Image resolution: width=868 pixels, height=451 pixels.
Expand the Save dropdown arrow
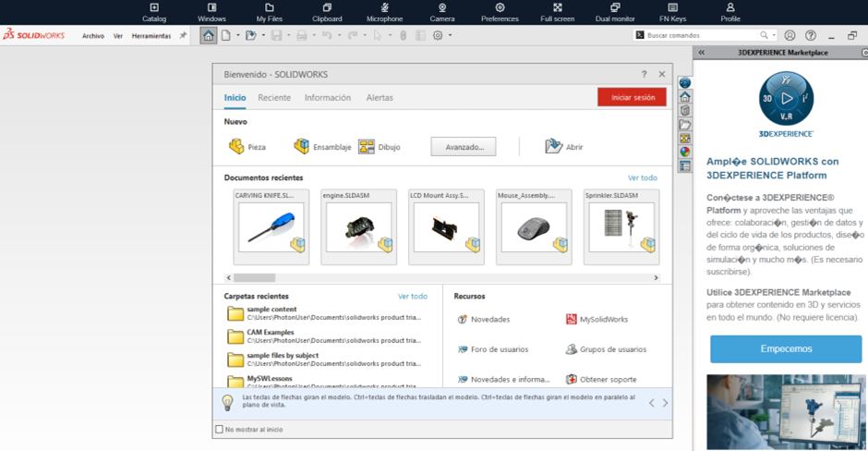click(289, 35)
